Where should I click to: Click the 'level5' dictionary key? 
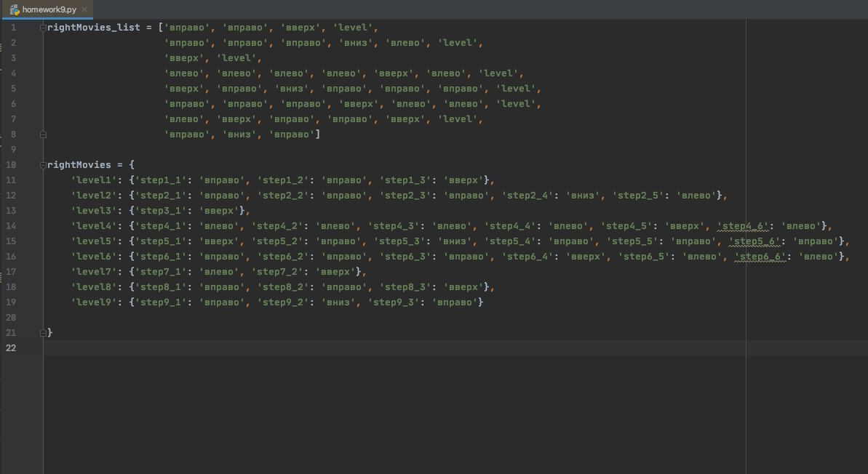pyautogui.click(x=94, y=241)
